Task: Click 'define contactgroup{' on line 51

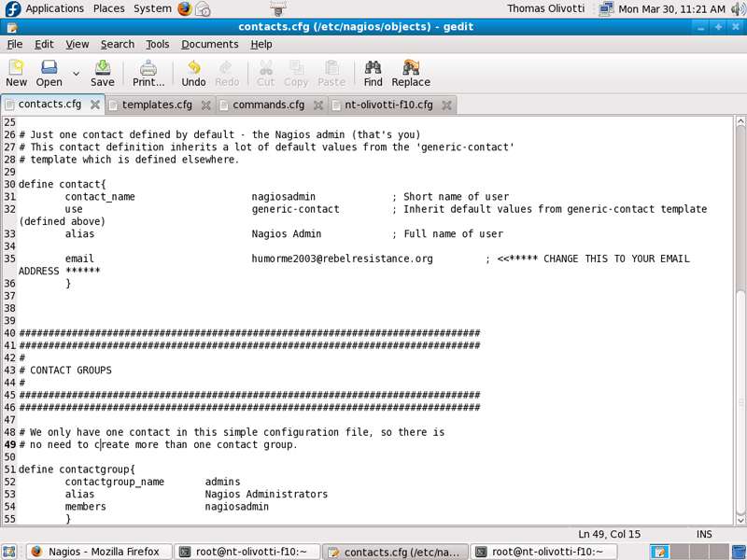Action: click(77, 469)
